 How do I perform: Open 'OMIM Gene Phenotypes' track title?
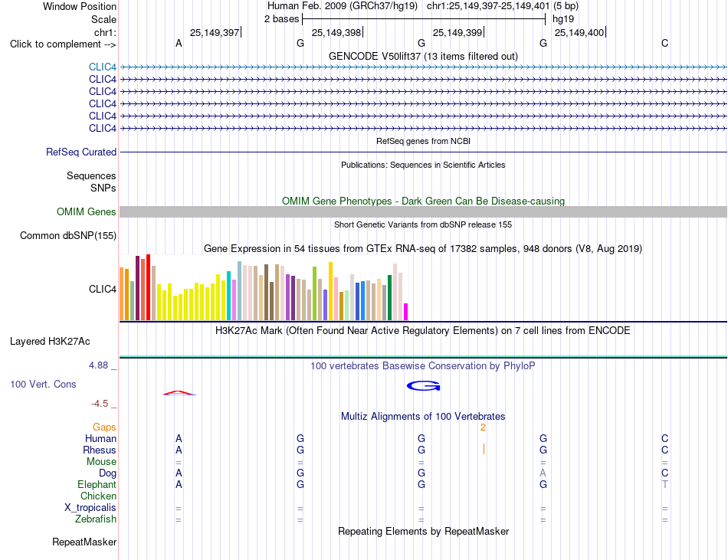423,201
